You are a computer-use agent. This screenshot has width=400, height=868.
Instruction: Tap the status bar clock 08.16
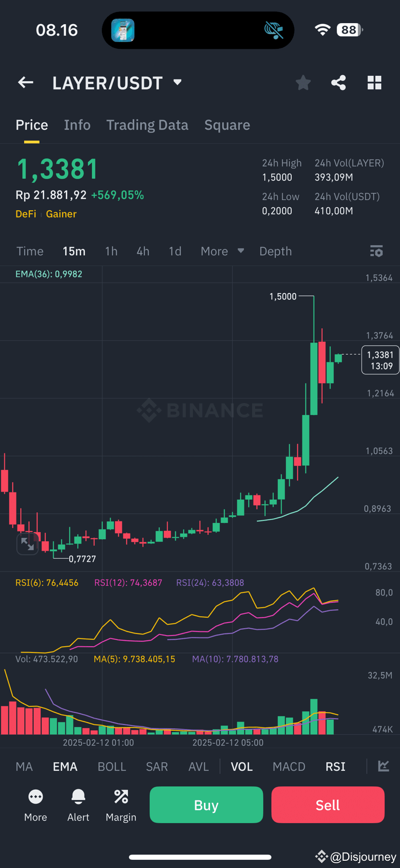click(x=57, y=30)
